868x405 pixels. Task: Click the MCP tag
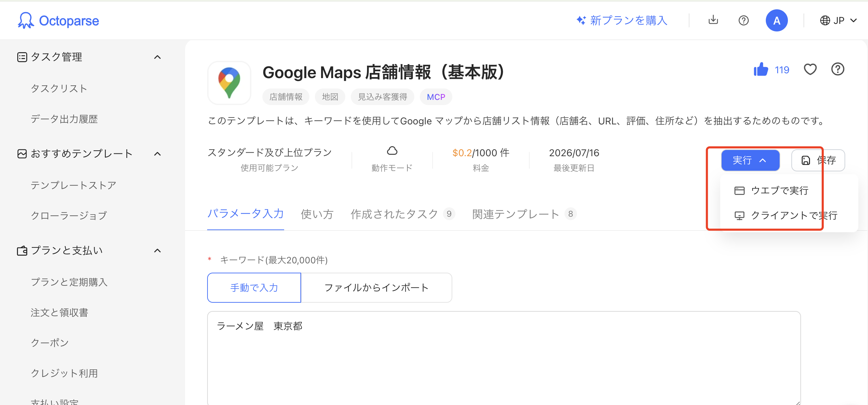point(436,97)
